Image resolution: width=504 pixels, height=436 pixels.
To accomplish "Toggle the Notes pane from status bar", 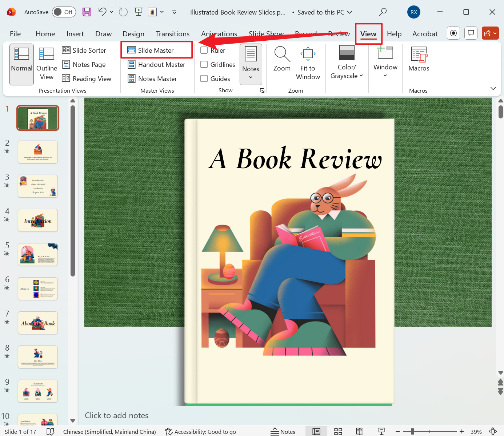I will 283,431.
